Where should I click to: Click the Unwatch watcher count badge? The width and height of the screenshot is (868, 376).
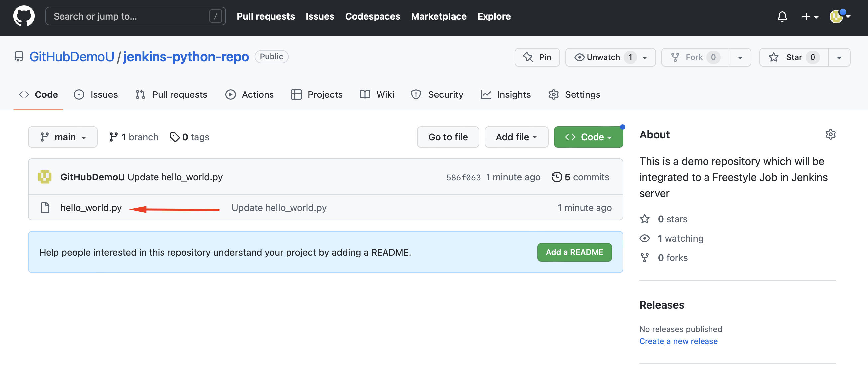coord(630,57)
